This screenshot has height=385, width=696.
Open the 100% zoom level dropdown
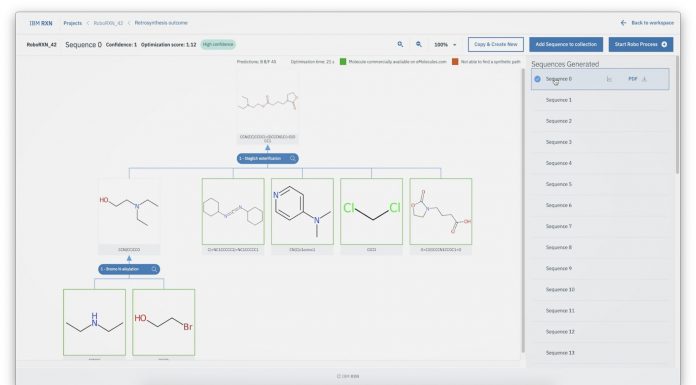click(445, 45)
